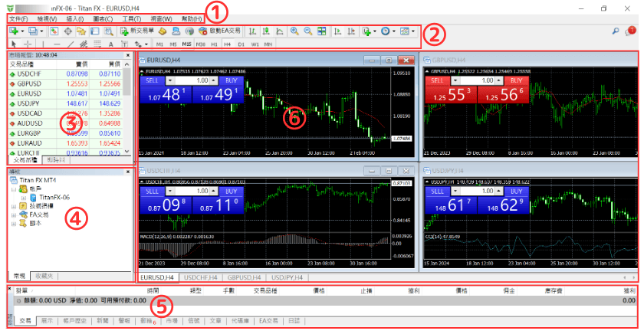Expand the 技術指標 tree node
This screenshot has width=644, height=334.
point(12,206)
